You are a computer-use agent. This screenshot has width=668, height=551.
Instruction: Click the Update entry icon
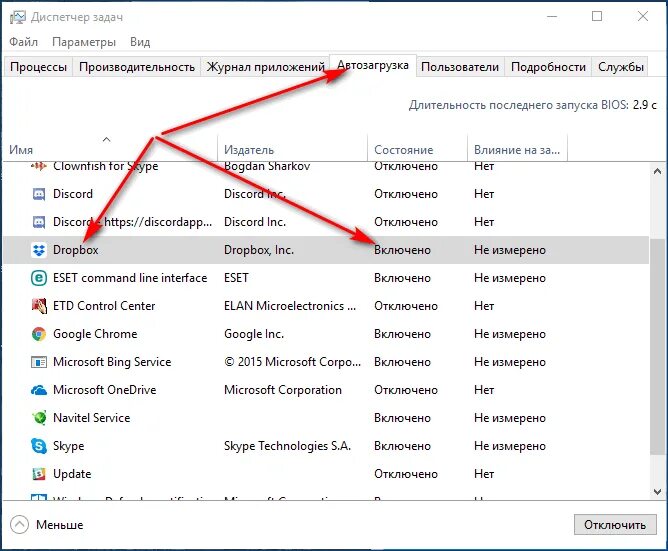[x=39, y=474]
